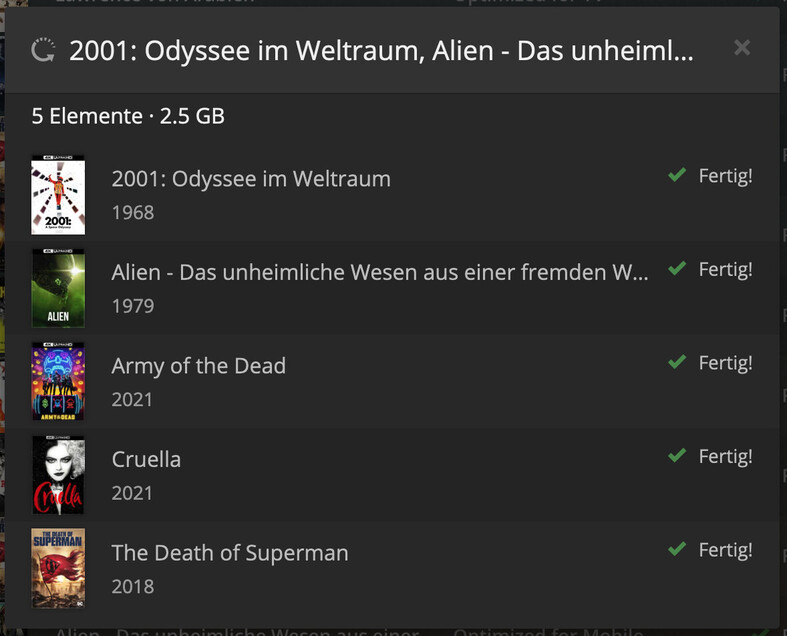Select The Death of Superman poster
The image size is (787, 636).
[x=58, y=568]
